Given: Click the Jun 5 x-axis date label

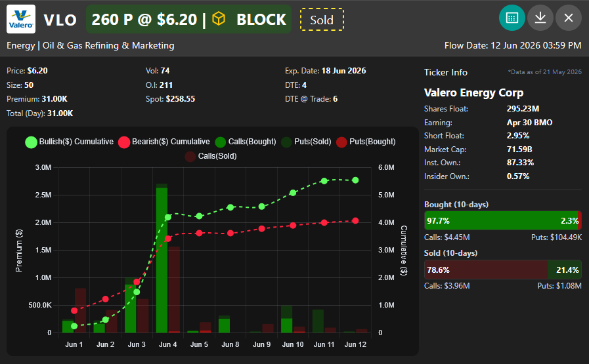Looking at the screenshot, I should (199, 344).
